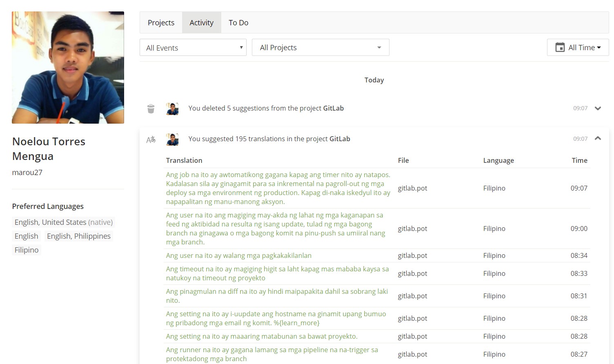
Task: Open translation 'Ang user na ito ang magiging may-akda'
Action: pos(276,229)
